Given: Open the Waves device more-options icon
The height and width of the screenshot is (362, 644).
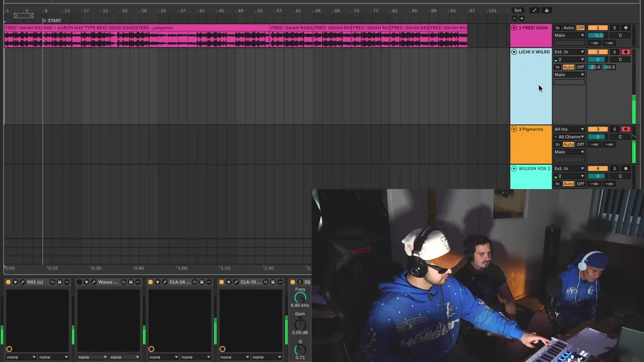Looking at the screenshot, I should 138,282.
